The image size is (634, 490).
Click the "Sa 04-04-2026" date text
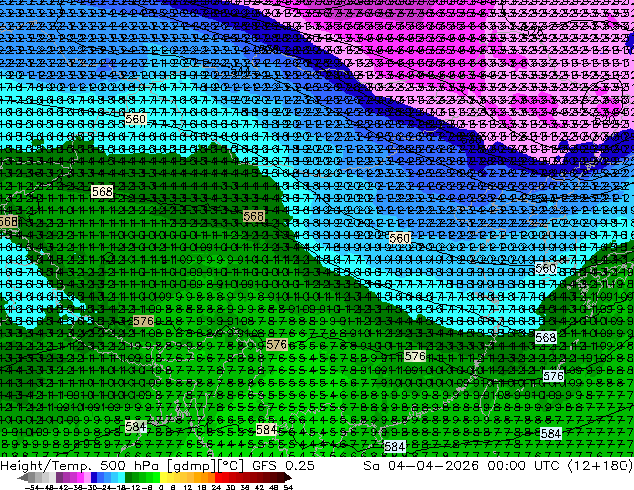(421, 465)
